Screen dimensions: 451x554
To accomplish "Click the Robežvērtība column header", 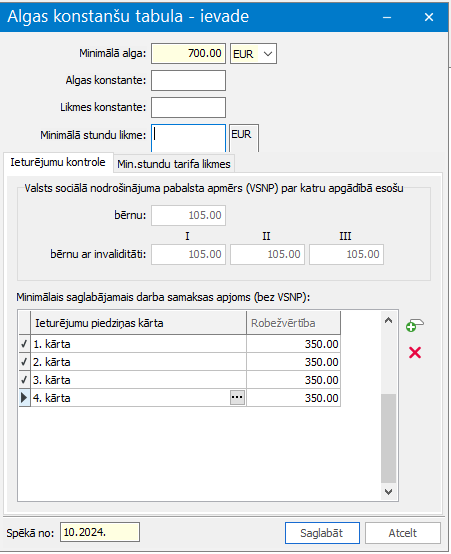I will pyautogui.click(x=293, y=323).
